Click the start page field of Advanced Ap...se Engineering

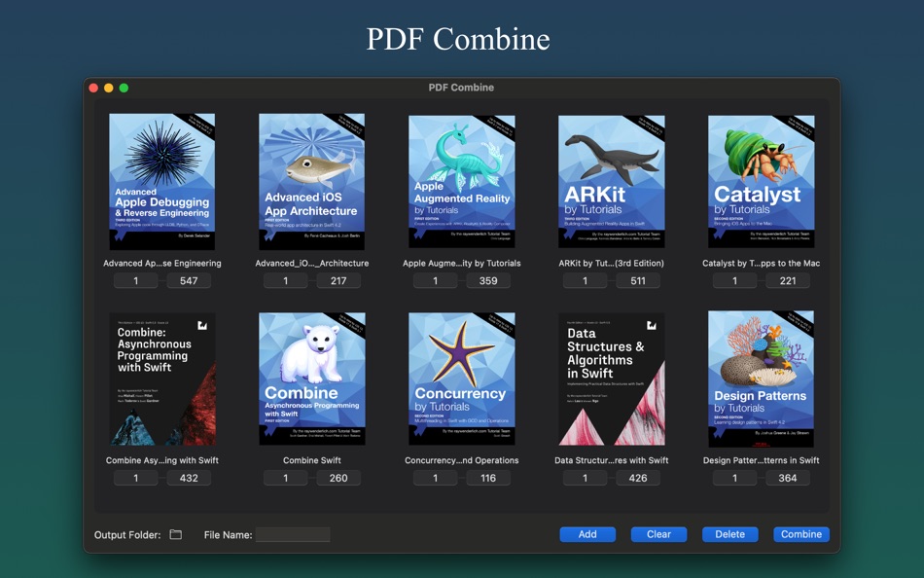(135, 281)
